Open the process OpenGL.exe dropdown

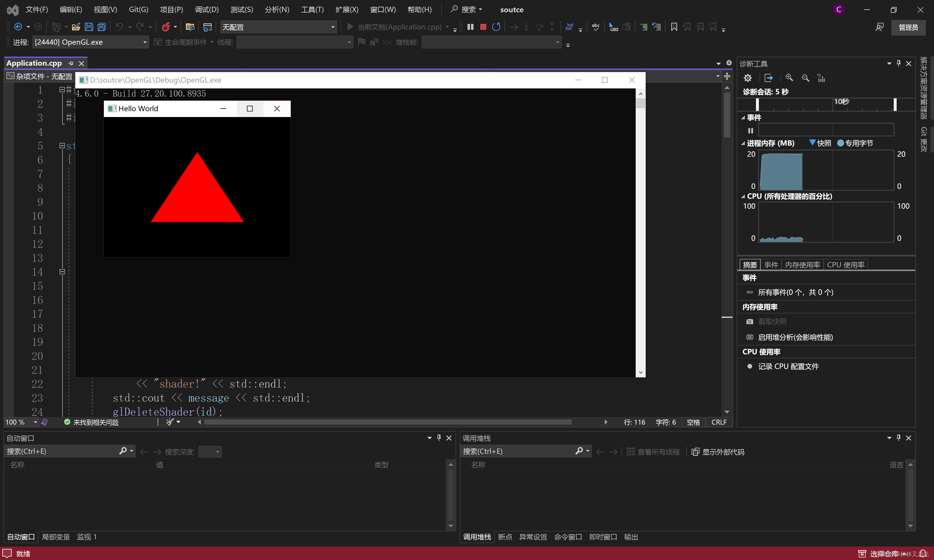tap(144, 42)
